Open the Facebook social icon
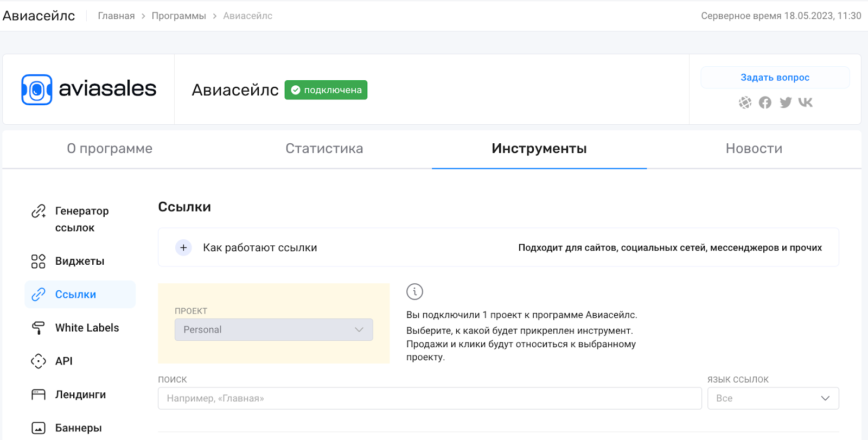The image size is (868, 440). coord(765,103)
